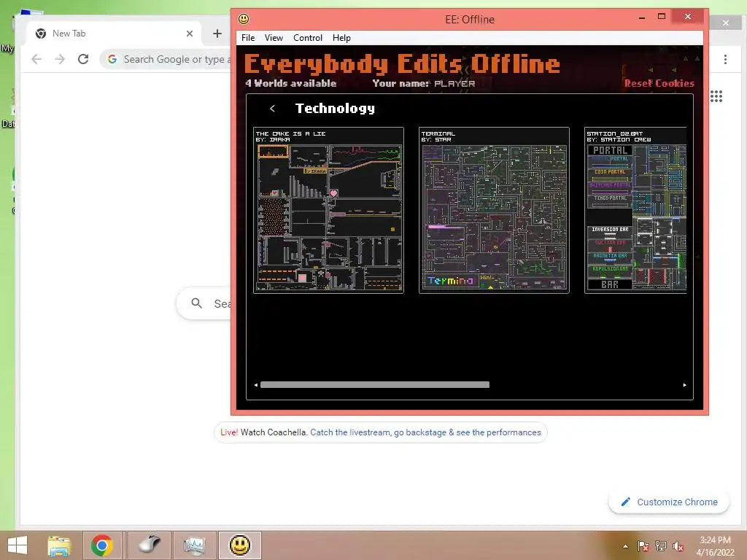This screenshot has height=560, width=747.
Task: Open File Explorer from the taskbar
Action: [x=60, y=545]
